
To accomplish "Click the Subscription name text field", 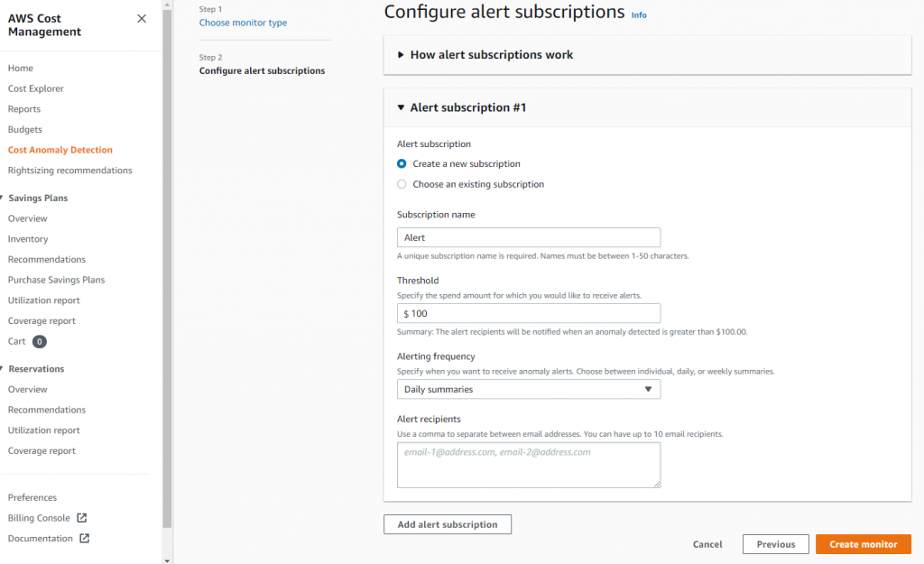I will (x=529, y=237).
